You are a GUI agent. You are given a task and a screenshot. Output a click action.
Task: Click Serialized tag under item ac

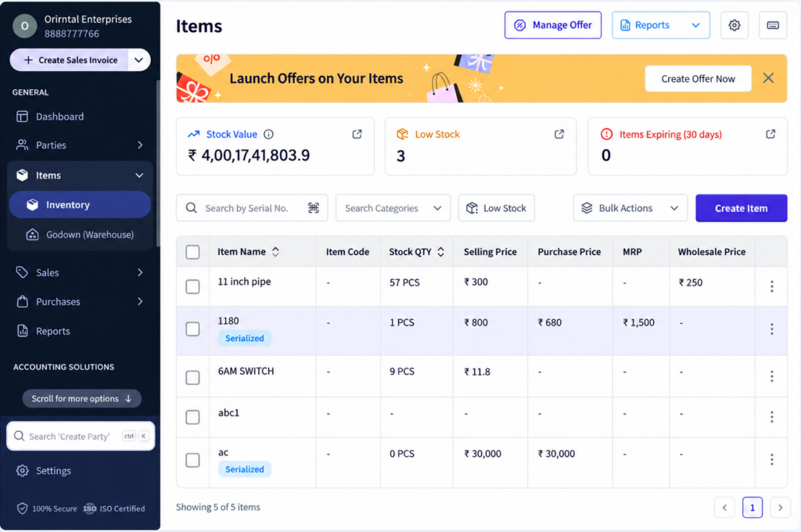point(245,469)
